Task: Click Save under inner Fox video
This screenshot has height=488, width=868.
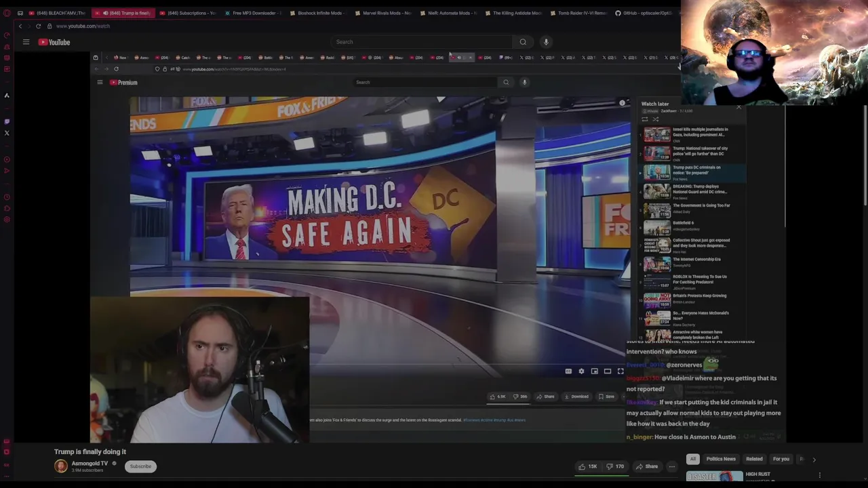Action: point(606,396)
